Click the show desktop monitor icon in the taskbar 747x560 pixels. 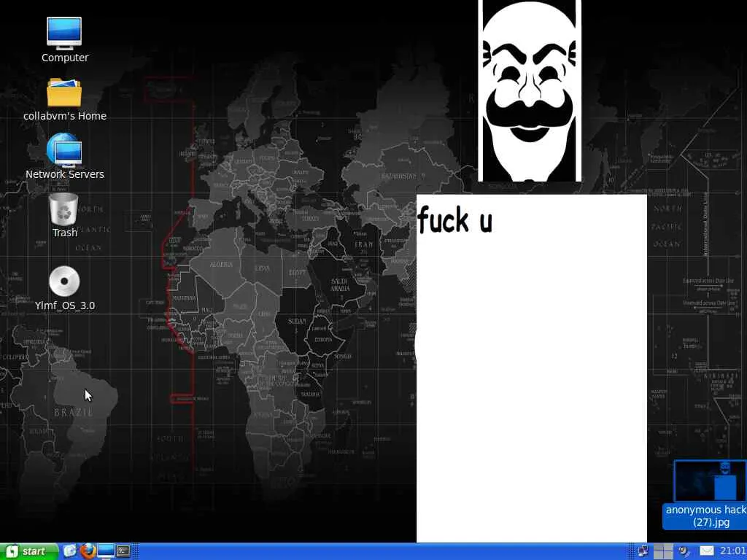click(x=106, y=551)
